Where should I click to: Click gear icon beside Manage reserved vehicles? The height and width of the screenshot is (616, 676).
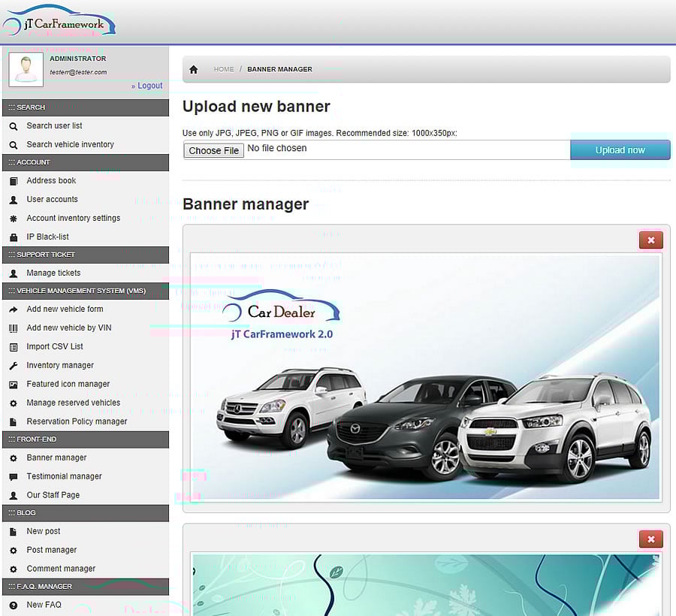click(14, 403)
